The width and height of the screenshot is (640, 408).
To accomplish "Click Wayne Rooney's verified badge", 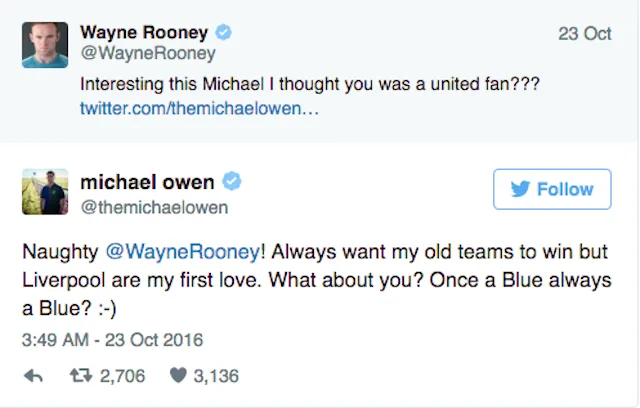I will click(x=223, y=32).
